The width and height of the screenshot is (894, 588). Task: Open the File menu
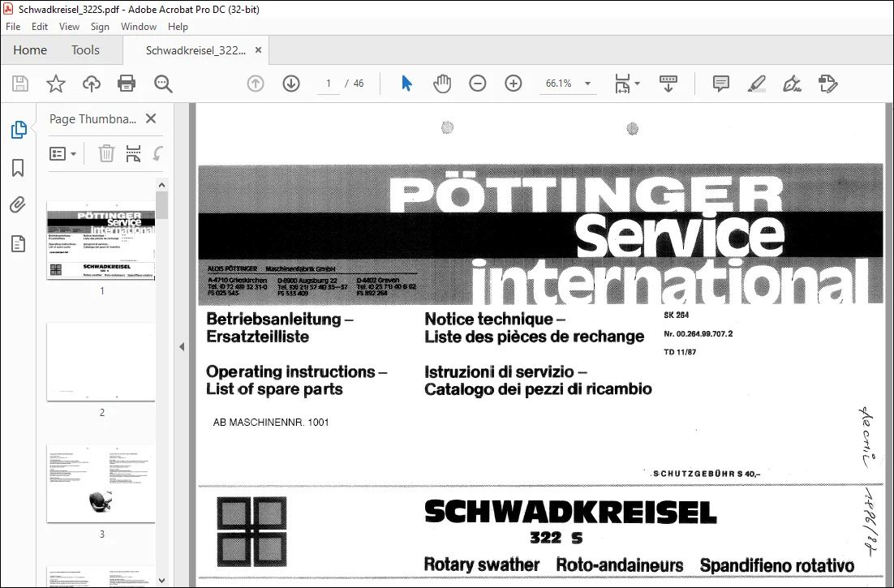click(x=13, y=27)
